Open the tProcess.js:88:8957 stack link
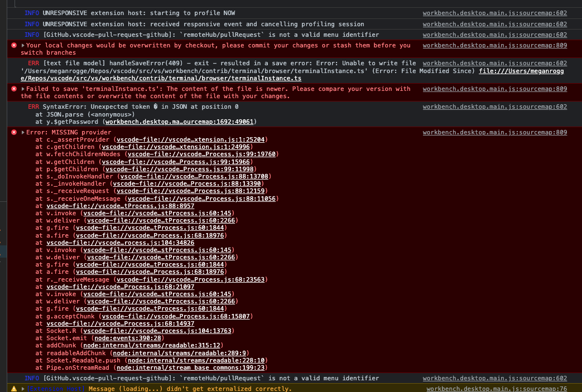The image size is (582, 392). (121, 206)
